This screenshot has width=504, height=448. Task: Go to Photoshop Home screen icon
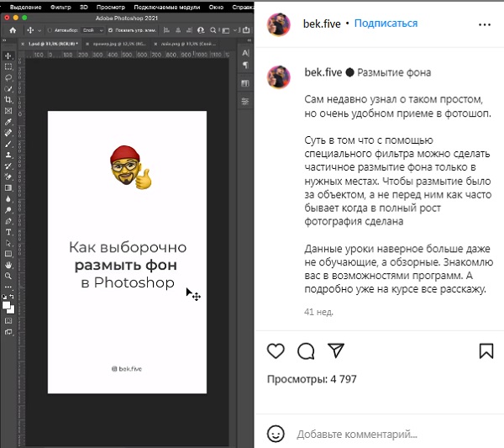pos(13,30)
